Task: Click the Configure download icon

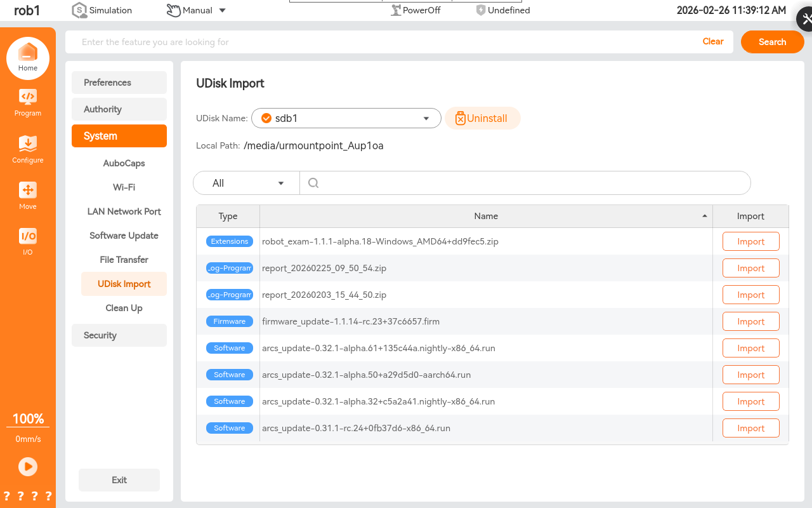Action: click(28, 144)
